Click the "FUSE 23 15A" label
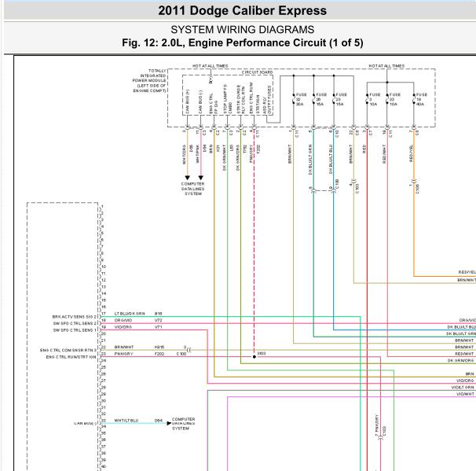The width and height of the screenshot is (476, 471). pos(341,99)
